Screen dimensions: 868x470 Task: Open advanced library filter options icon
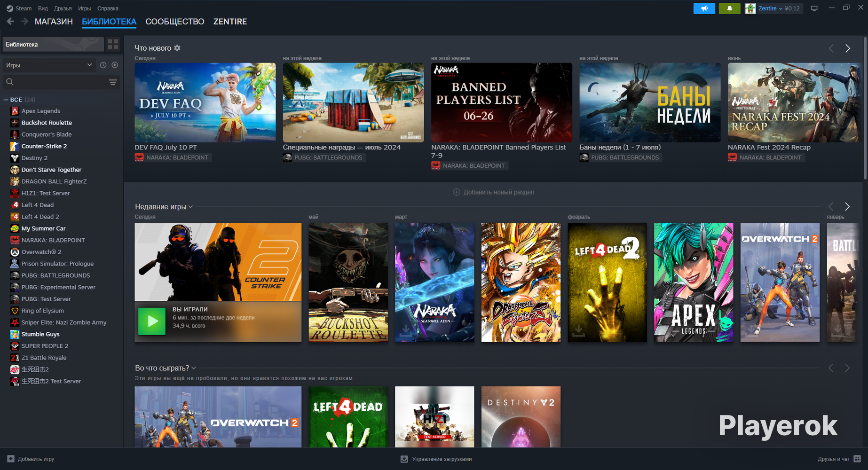[x=113, y=82]
